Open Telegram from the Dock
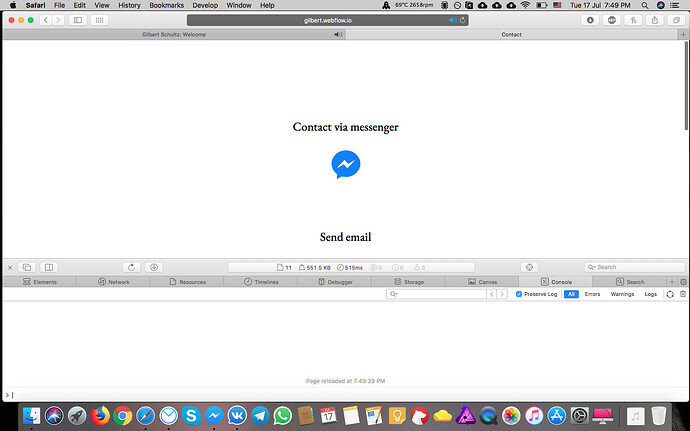The width and height of the screenshot is (690, 431). [x=260, y=416]
